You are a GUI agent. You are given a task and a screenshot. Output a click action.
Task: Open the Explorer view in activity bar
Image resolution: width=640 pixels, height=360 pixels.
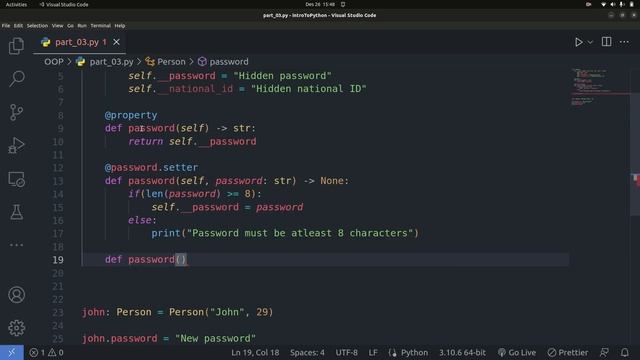[x=16, y=46]
